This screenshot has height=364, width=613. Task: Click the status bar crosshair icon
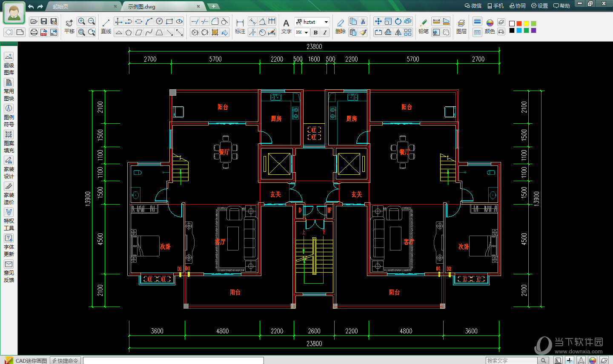click(570, 361)
